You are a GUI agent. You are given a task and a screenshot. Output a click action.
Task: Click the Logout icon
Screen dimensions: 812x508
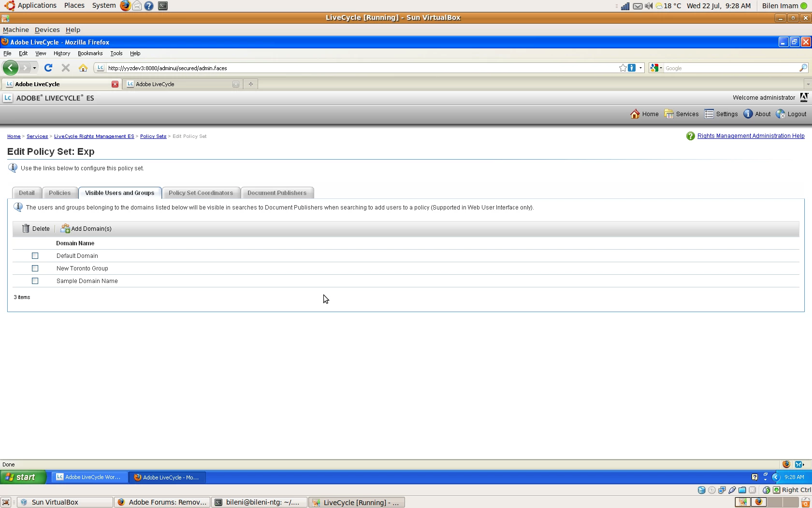781,114
